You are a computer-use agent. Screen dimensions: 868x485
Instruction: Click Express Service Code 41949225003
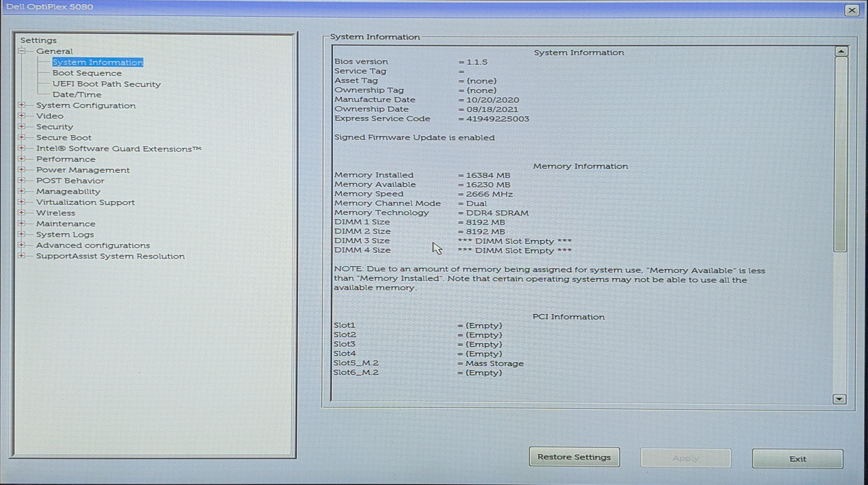498,119
